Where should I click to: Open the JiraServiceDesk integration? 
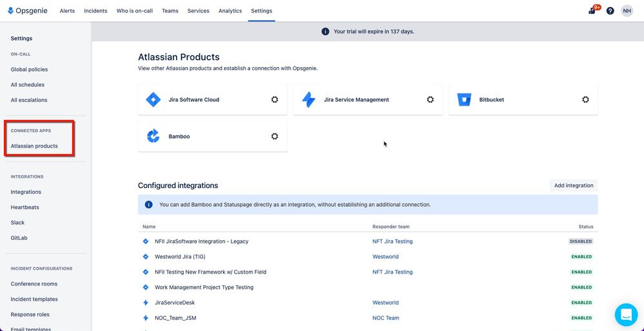175,303
